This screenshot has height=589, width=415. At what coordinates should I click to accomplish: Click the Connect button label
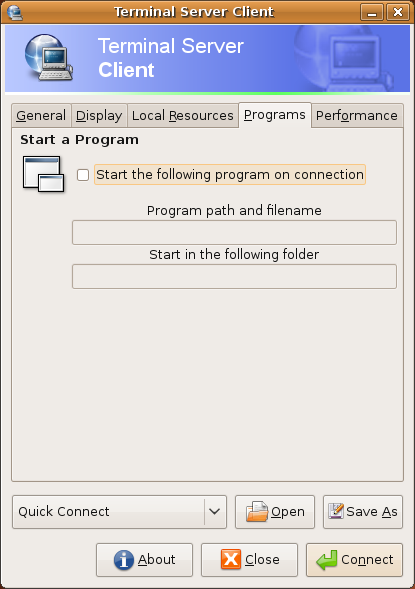pos(367,560)
